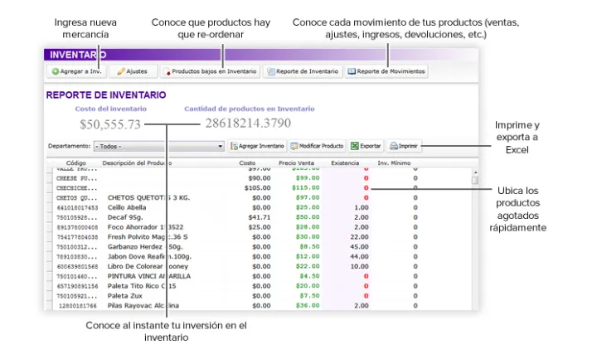
Task: Click the Agregar Inventario button
Action: pos(257,146)
